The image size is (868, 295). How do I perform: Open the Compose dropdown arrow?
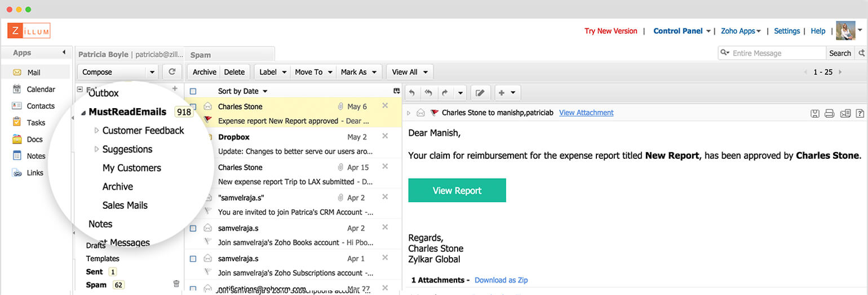tap(152, 72)
